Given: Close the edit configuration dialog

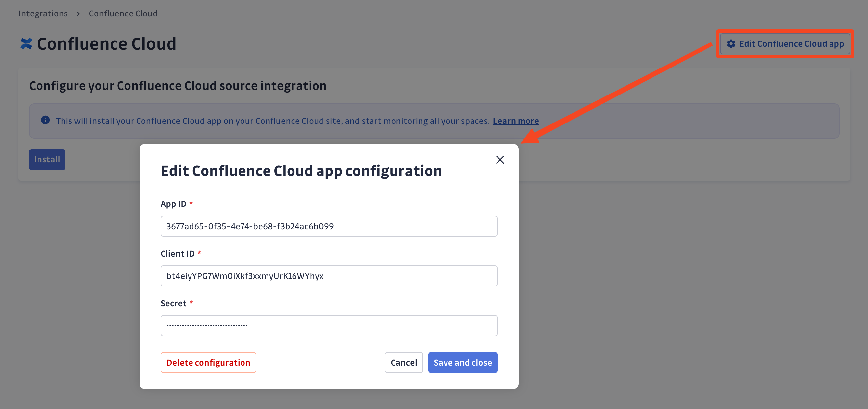Looking at the screenshot, I should click(500, 159).
